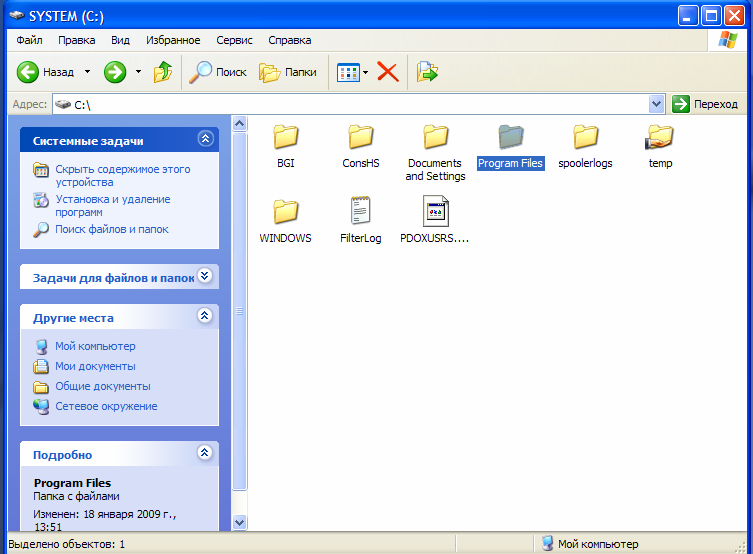753x554 pixels.
Task: Click Скрыть содержимое этого устройства link
Action: click(122, 176)
